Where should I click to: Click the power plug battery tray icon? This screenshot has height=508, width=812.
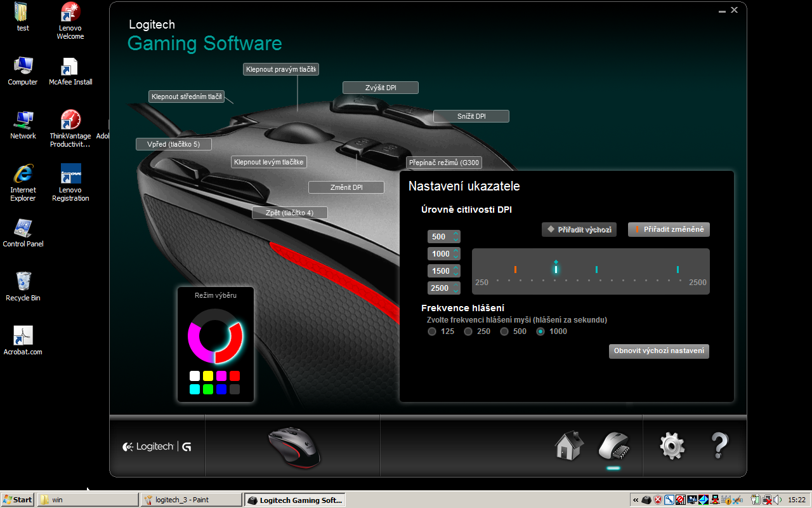tap(755, 500)
